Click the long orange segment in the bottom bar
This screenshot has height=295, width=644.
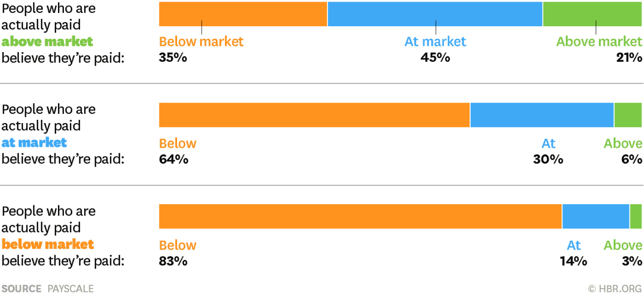[360, 217]
